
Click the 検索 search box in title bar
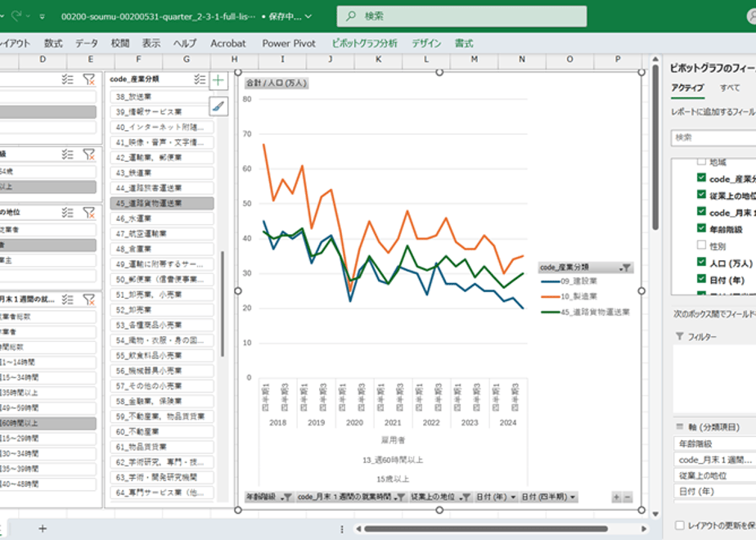click(x=461, y=16)
